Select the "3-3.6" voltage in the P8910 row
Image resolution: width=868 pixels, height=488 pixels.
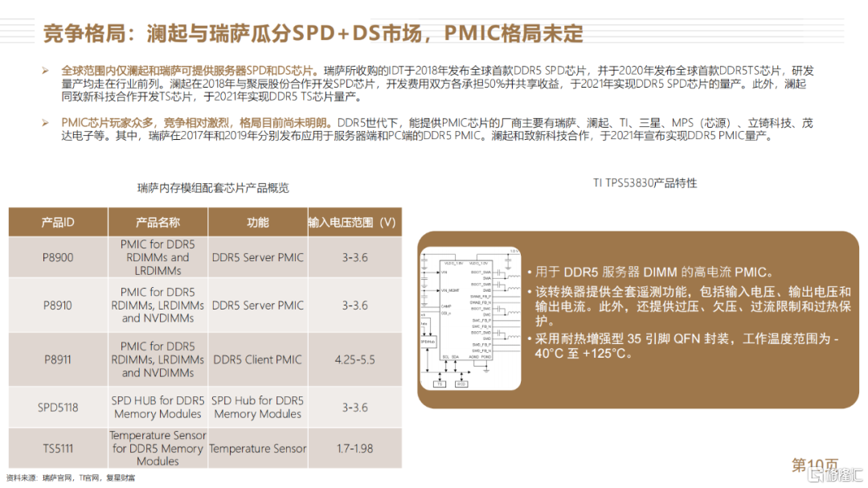[355, 306]
